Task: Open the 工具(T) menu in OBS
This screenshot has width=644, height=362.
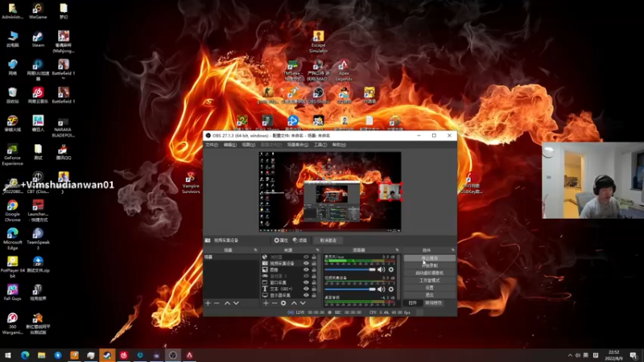Action: pos(320,145)
